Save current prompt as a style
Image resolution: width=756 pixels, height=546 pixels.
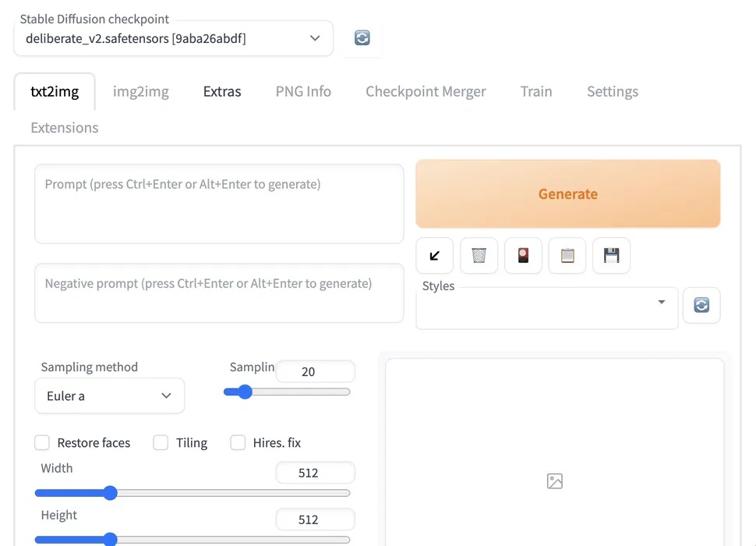[611, 255]
